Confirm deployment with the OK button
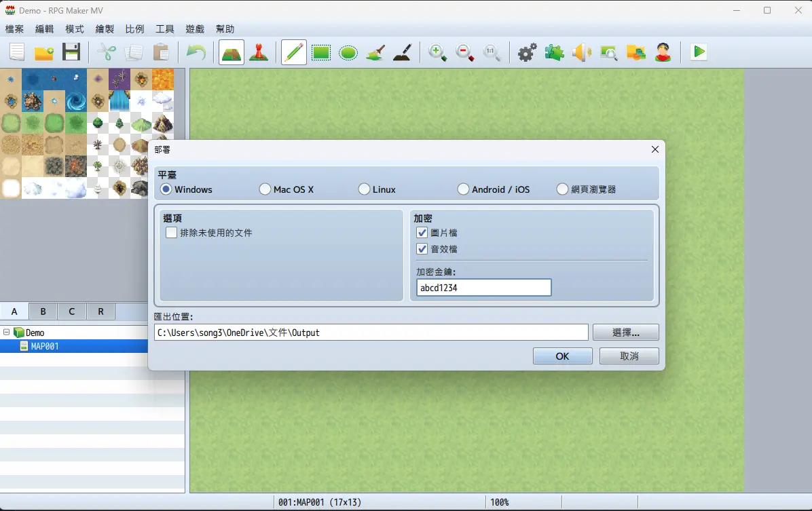Image resolution: width=812 pixels, height=511 pixels. tap(562, 356)
